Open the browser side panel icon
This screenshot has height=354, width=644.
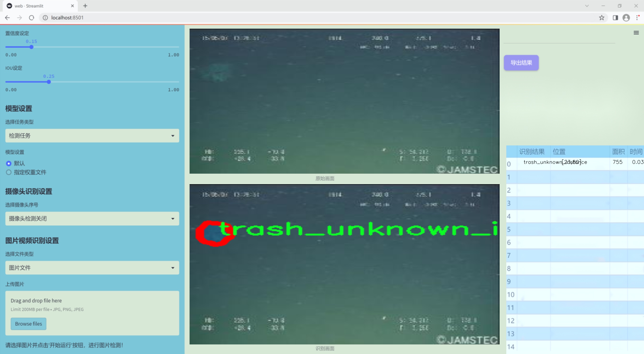[x=615, y=18]
